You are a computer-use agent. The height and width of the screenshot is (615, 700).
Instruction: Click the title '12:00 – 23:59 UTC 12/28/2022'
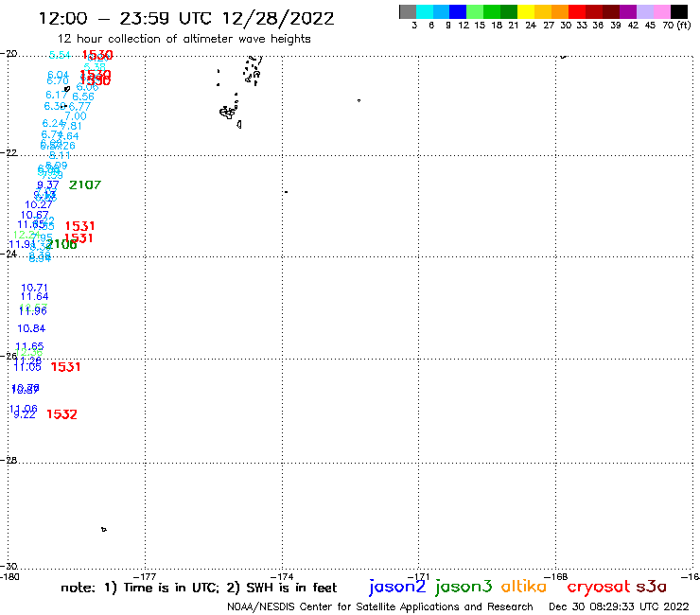pyautogui.click(x=186, y=18)
